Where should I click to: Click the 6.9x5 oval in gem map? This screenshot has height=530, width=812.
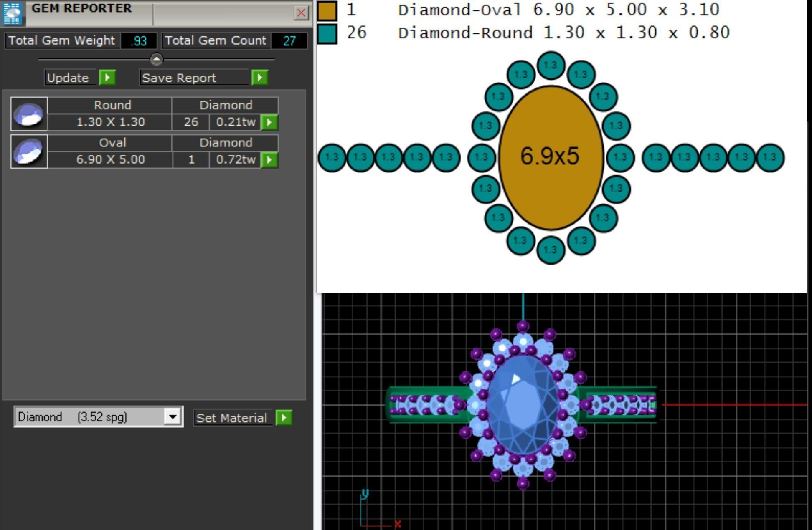(551, 156)
